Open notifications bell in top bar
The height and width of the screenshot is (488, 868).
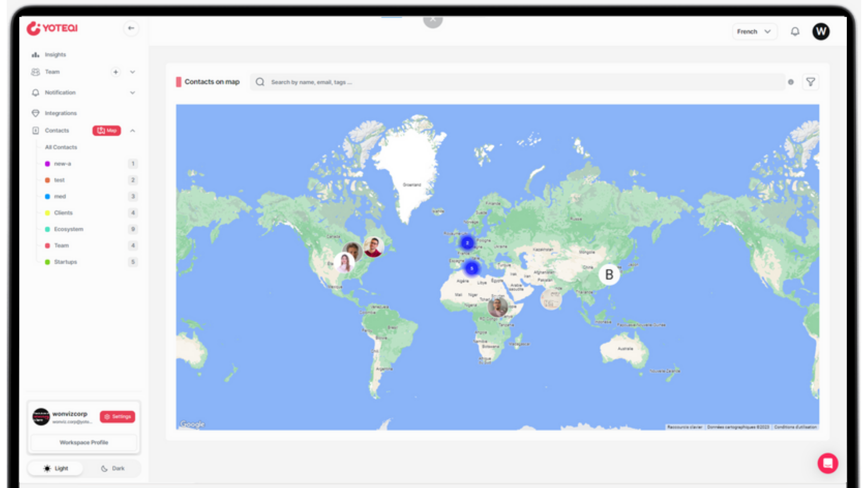click(795, 32)
